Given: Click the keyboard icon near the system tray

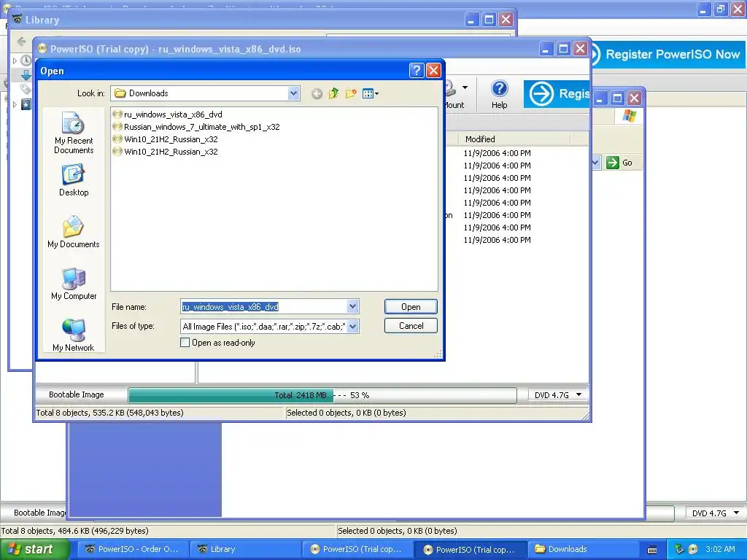Looking at the screenshot, I should point(652,550).
